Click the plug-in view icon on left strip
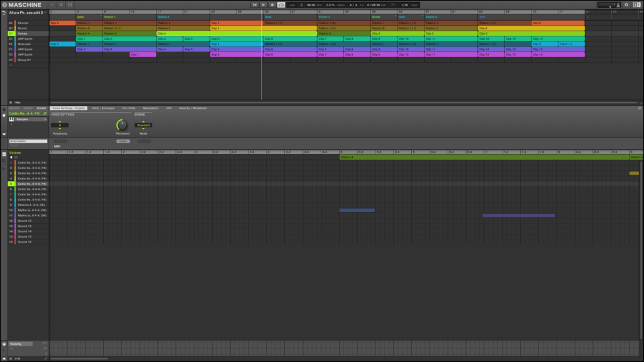The width and height of the screenshot is (644, 362). click(x=4, y=116)
